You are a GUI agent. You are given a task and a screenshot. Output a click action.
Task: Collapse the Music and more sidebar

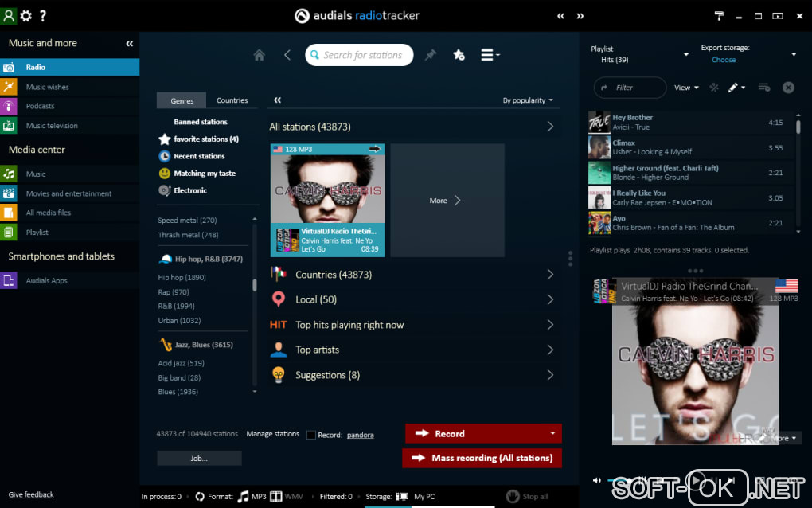[130, 44]
